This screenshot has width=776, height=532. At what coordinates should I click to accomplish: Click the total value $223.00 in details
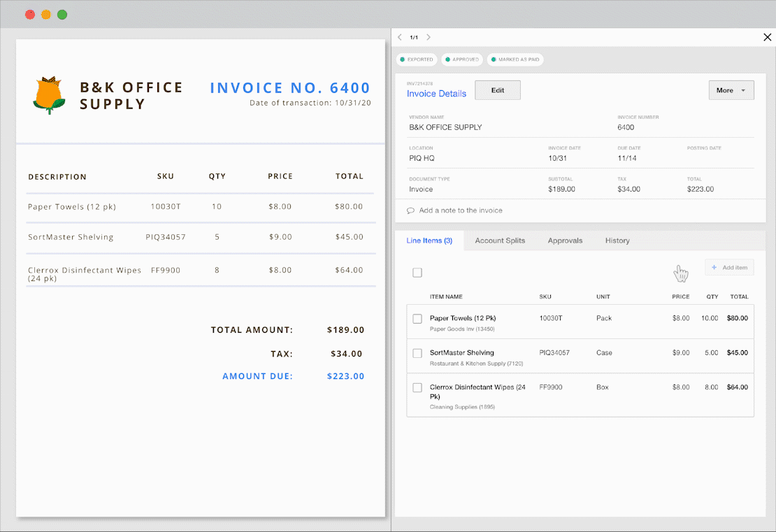pos(700,189)
